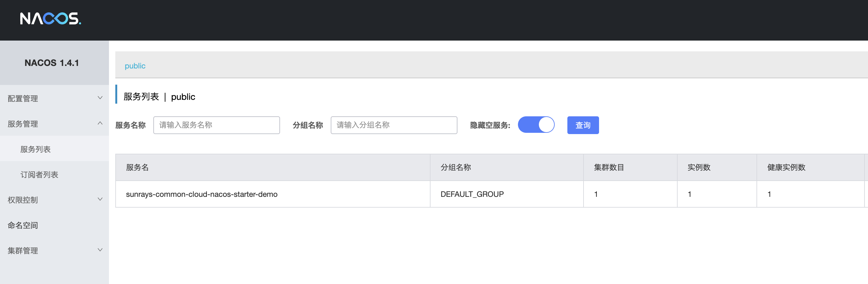Click the 集群数目 value 1 cell
Image resolution: width=868 pixels, height=284 pixels.
(630, 194)
